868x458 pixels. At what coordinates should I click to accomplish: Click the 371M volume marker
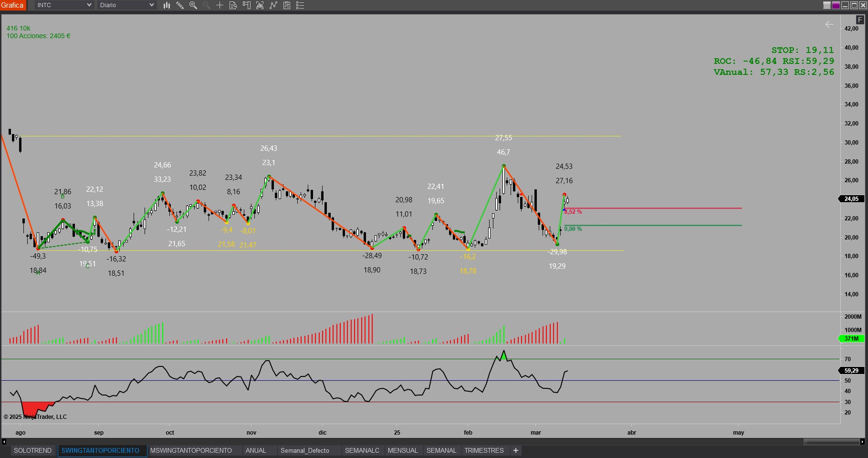852,339
